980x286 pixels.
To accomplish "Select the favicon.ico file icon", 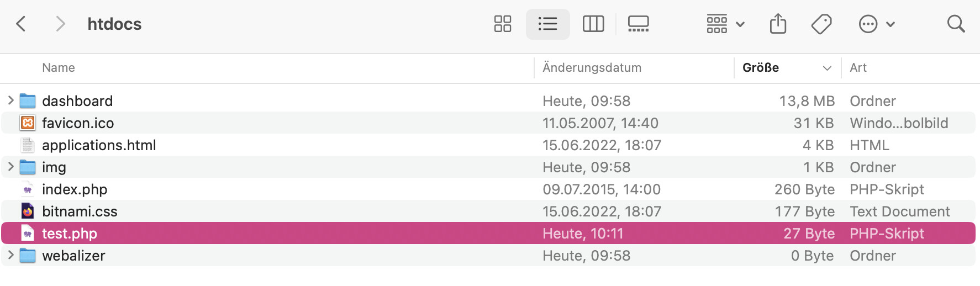I will 28,123.
